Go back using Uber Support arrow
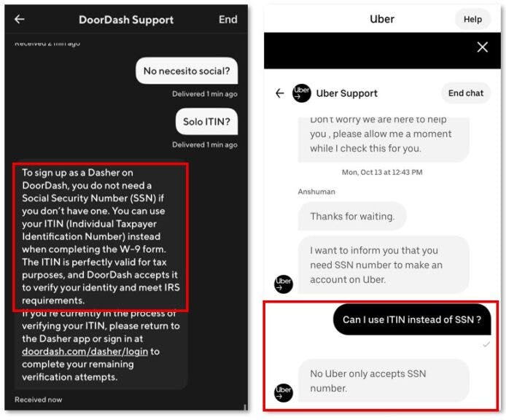The height and width of the screenshot is (420, 506). click(280, 93)
